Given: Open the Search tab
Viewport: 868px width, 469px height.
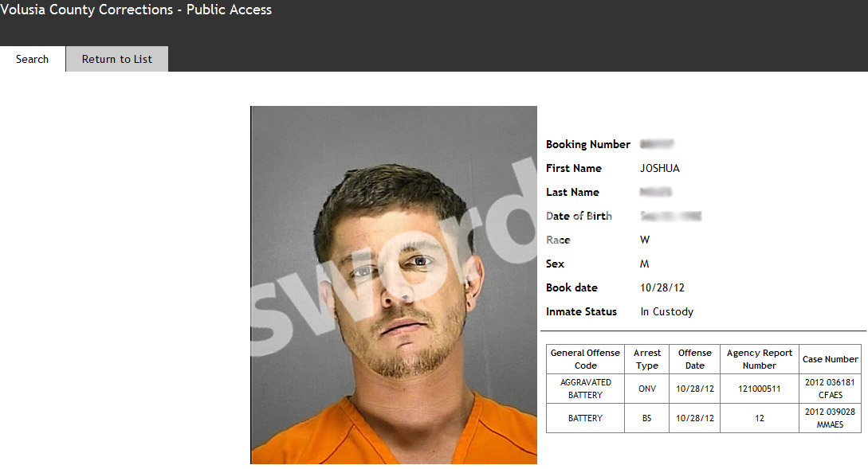Looking at the screenshot, I should 32,59.
